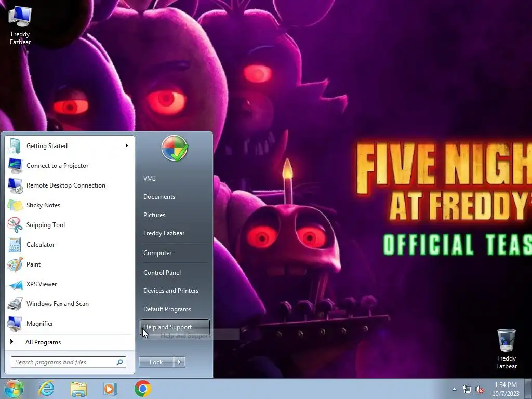Image resolution: width=532 pixels, height=399 pixels.
Task: Expand Getting Started submenu arrow
Action: pos(127,146)
